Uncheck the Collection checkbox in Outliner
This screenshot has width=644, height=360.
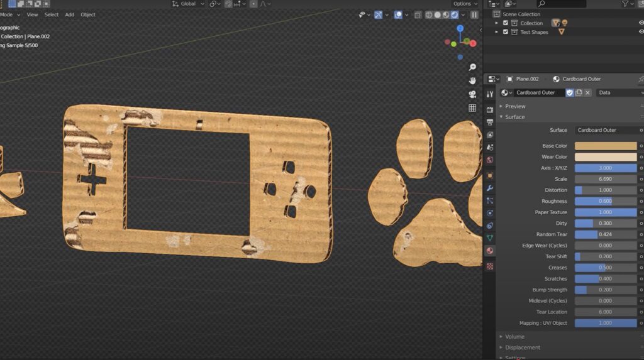point(506,23)
